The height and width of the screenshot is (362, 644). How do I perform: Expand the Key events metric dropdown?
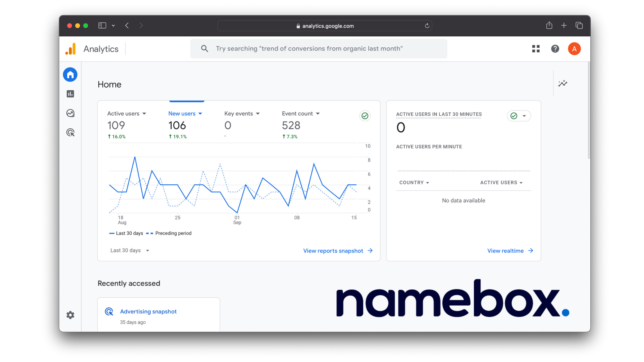coord(258,114)
